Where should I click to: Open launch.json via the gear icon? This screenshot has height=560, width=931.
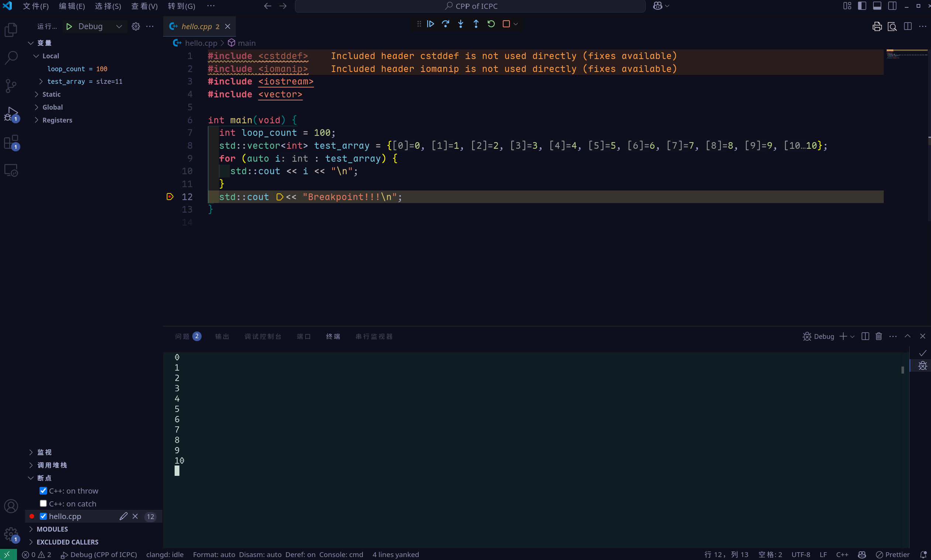point(135,27)
